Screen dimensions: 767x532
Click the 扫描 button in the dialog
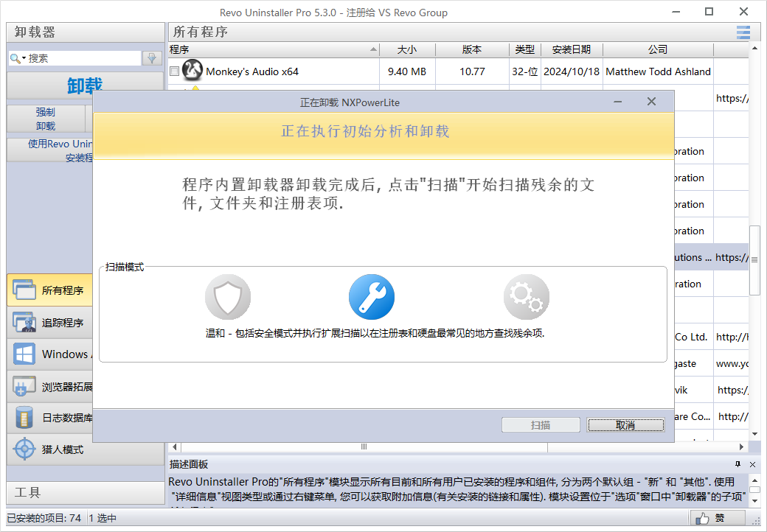(x=540, y=425)
